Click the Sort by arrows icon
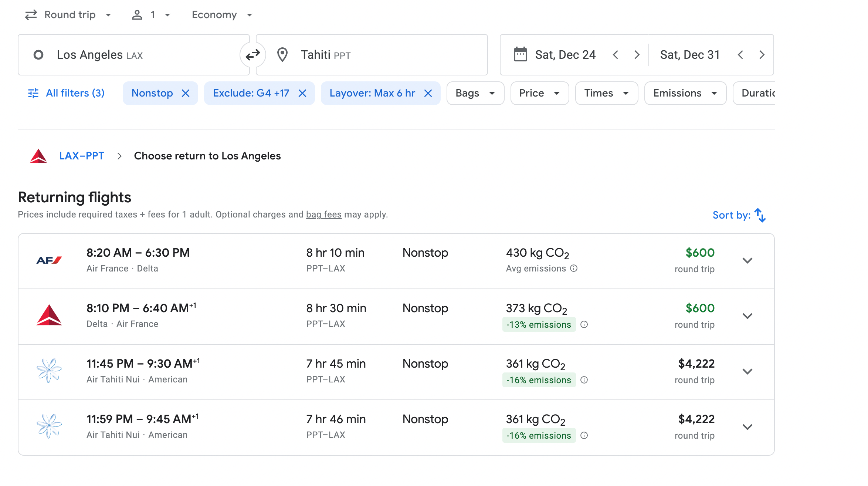Screen dimensions: 868x486 click(x=760, y=215)
